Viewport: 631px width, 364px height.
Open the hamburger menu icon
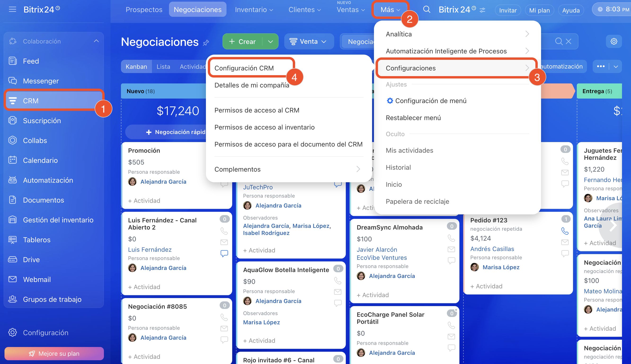(12, 9)
